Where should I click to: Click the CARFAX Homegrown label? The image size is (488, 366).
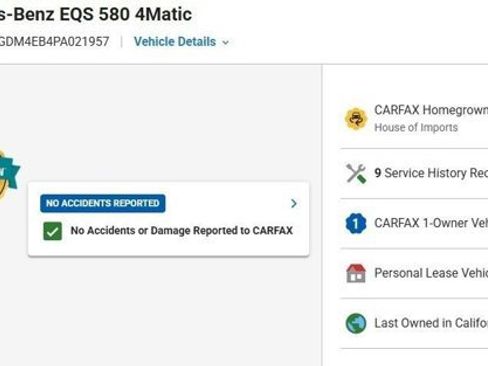431,110
